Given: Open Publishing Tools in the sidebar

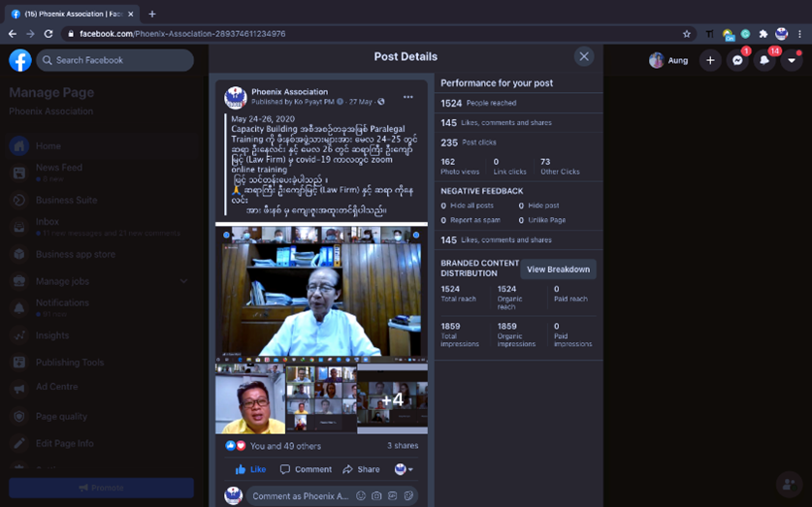Looking at the screenshot, I should tap(101, 363).
